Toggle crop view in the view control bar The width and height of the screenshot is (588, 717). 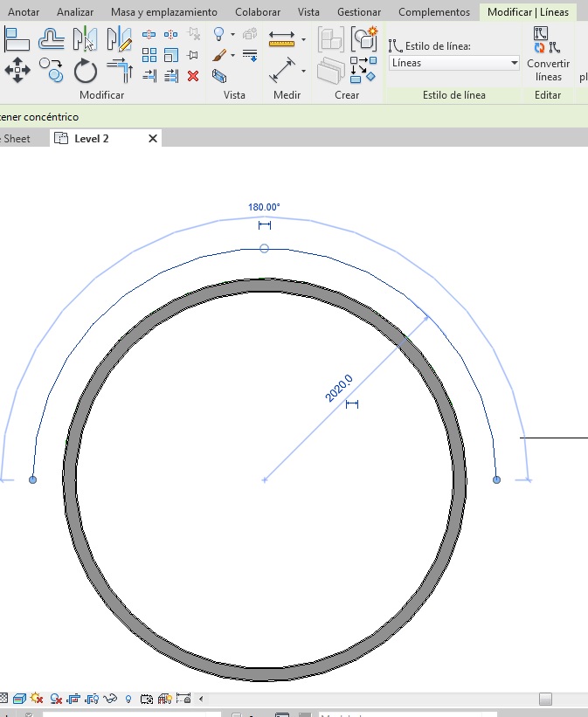pos(73,699)
